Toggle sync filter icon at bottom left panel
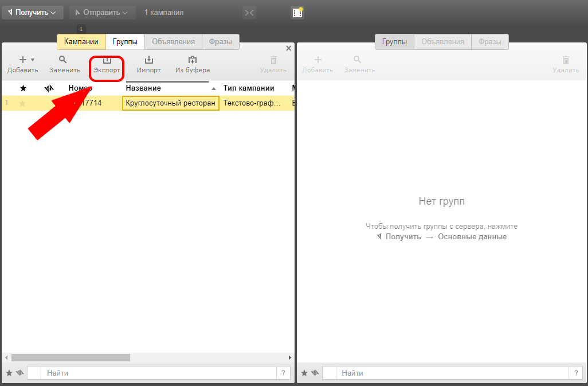The height and width of the screenshot is (386, 588). pyautogui.click(x=20, y=373)
